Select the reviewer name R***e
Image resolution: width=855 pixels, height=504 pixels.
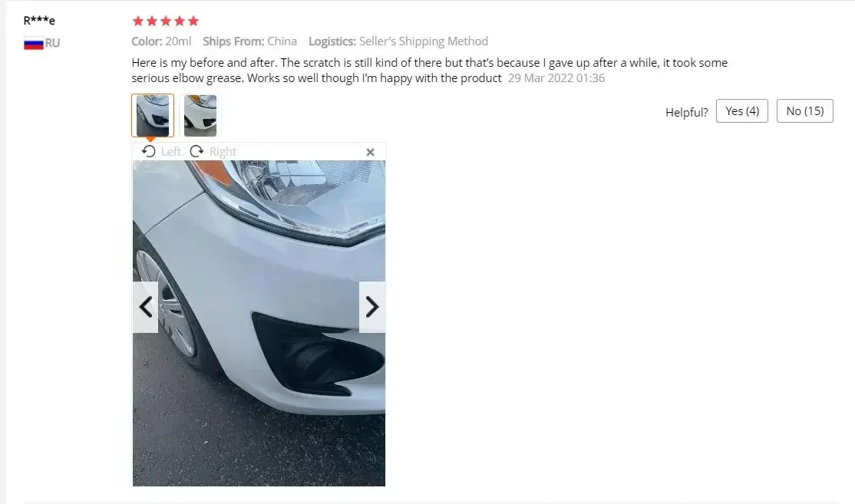click(x=39, y=21)
